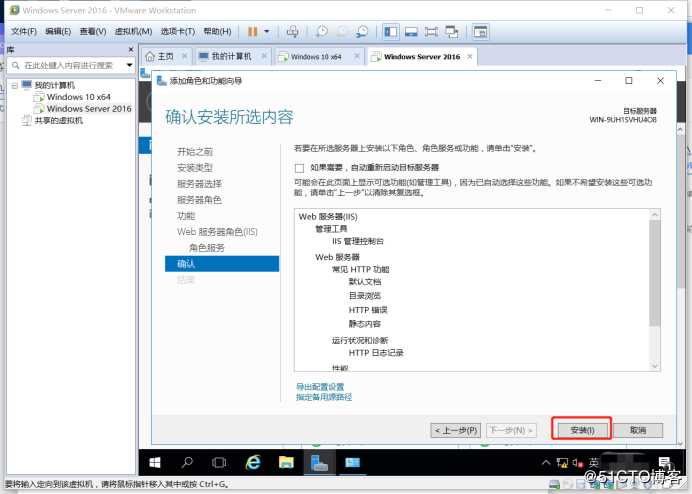Click the 取消 button

638,430
